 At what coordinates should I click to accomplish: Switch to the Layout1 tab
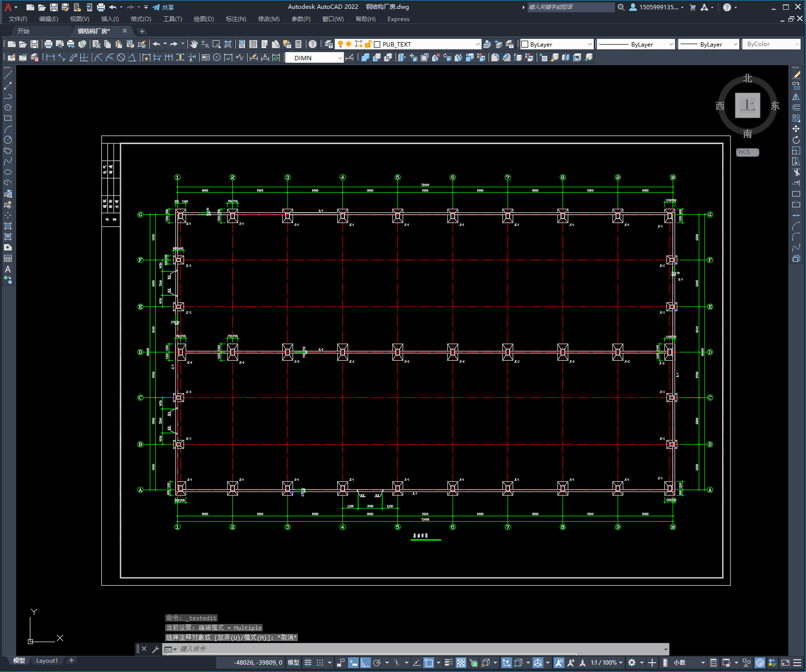pyautogui.click(x=47, y=661)
